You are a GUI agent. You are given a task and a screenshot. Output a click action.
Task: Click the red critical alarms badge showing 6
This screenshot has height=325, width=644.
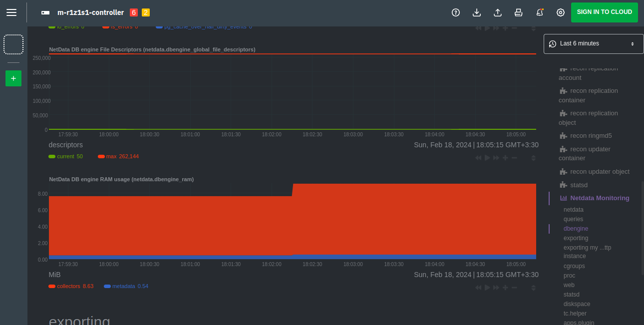coord(133,12)
